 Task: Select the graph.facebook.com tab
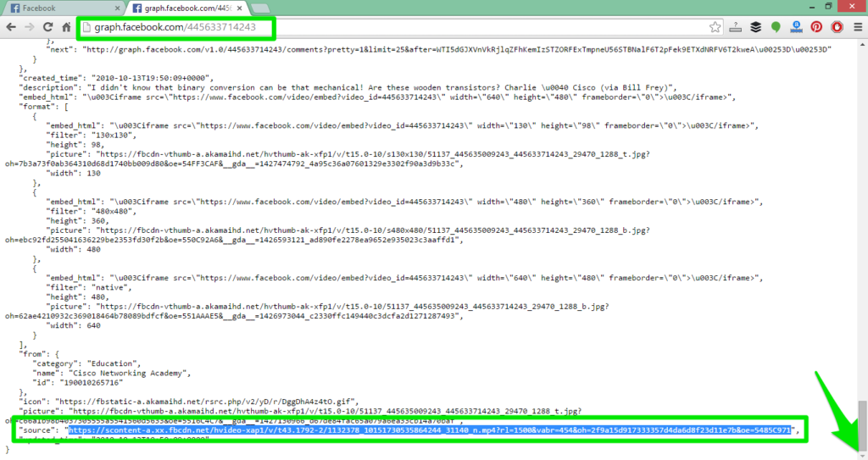[187, 8]
